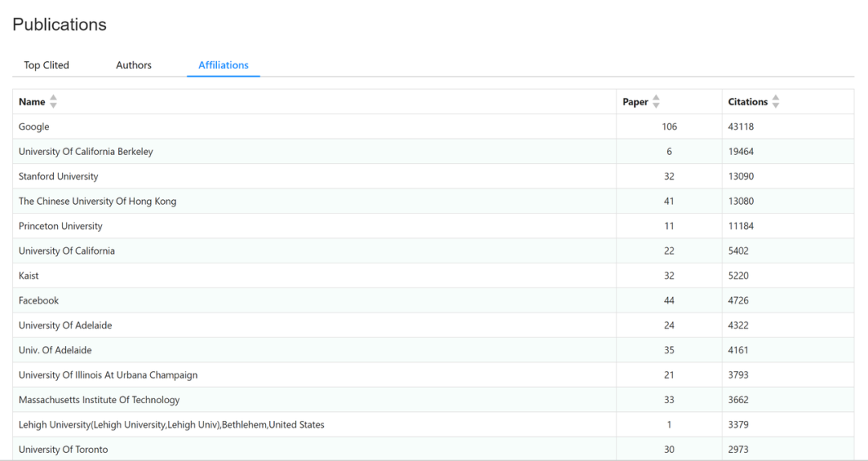The width and height of the screenshot is (868, 461).
Task: Click Stanford University in the table
Action: tap(58, 176)
